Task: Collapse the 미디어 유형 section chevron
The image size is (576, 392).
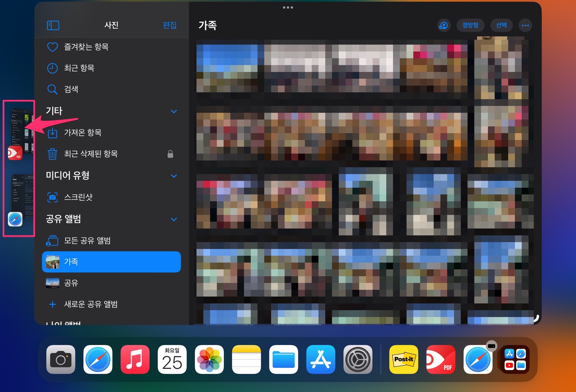Action: pyautogui.click(x=174, y=176)
